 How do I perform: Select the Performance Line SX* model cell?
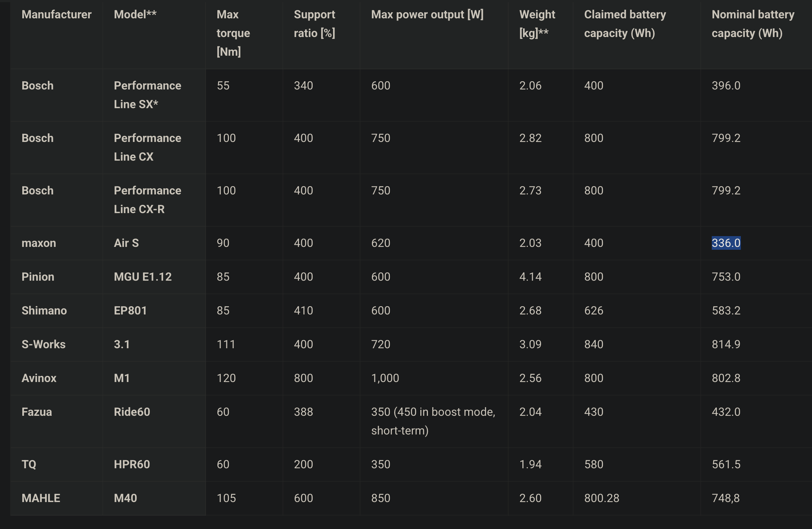(147, 95)
